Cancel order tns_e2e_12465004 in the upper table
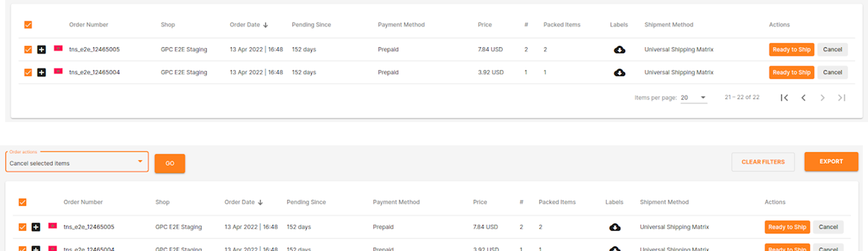Image resolution: width=868 pixels, height=251 pixels. 832,72
